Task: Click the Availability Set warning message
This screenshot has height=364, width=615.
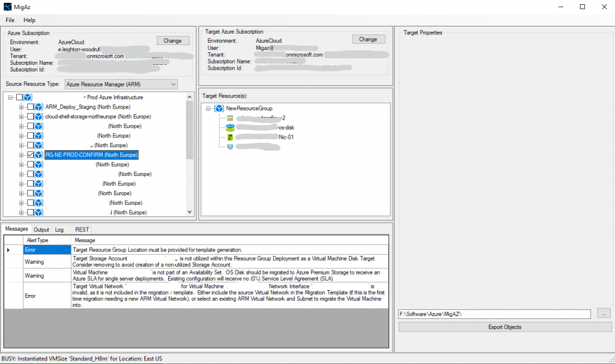Action: [230, 275]
